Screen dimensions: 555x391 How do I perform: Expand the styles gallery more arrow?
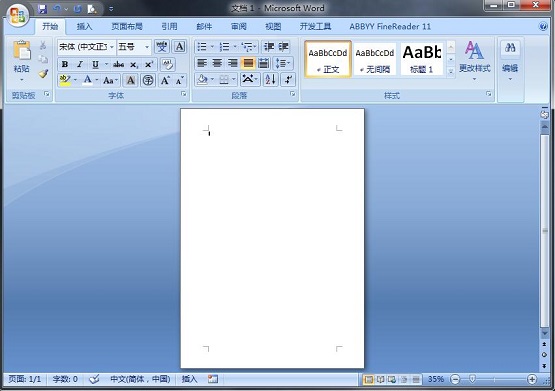[451, 72]
